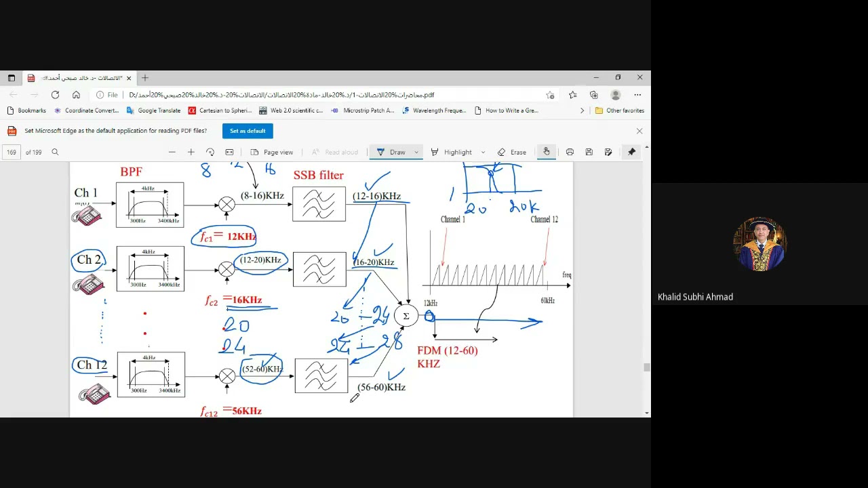Image resolution: width=868 pixels, height=488 pixels.
Task: Start Read aloud
Action: [334, 152]
